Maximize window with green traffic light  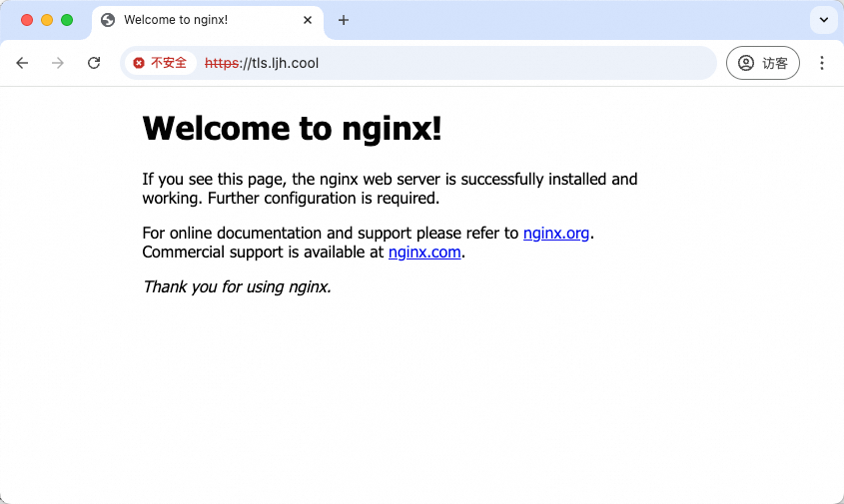click(x=67, y=20)
